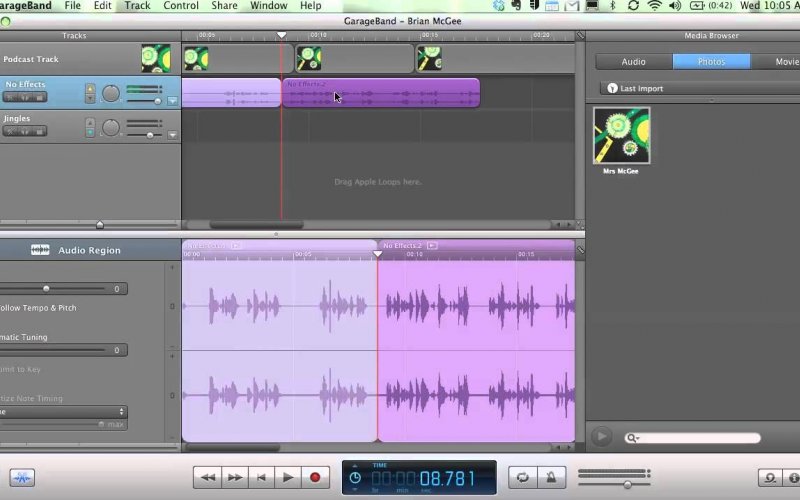The width and height of the screenshot is (800, 500).
Task: Toggle ducking down arrow on No Effects track
Action: pos(90,98)
